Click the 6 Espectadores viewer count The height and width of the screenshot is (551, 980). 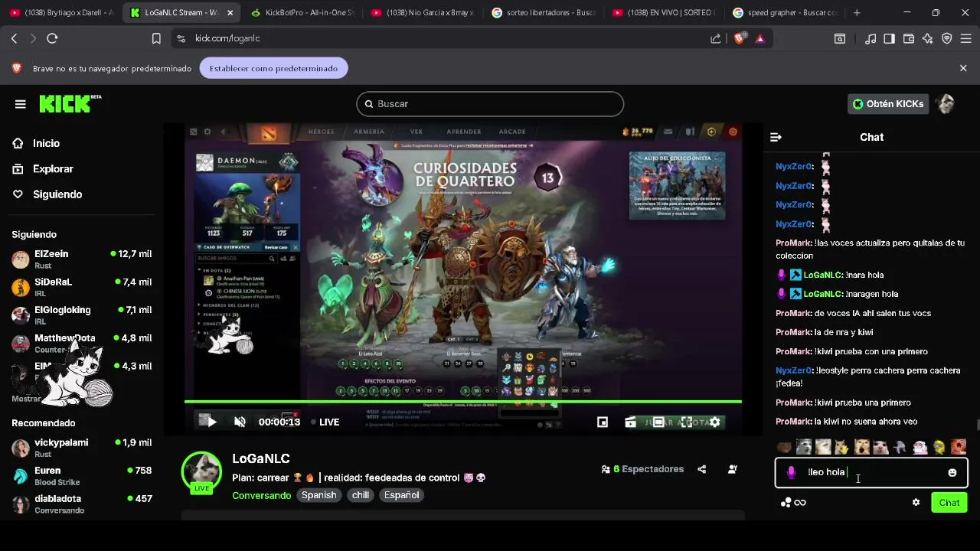642,469
